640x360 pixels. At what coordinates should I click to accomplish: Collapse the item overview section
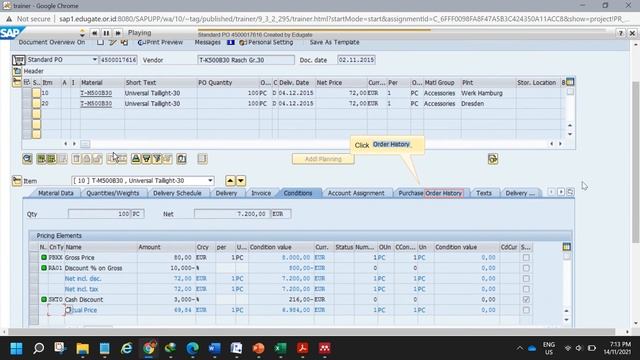coord(16,82)
